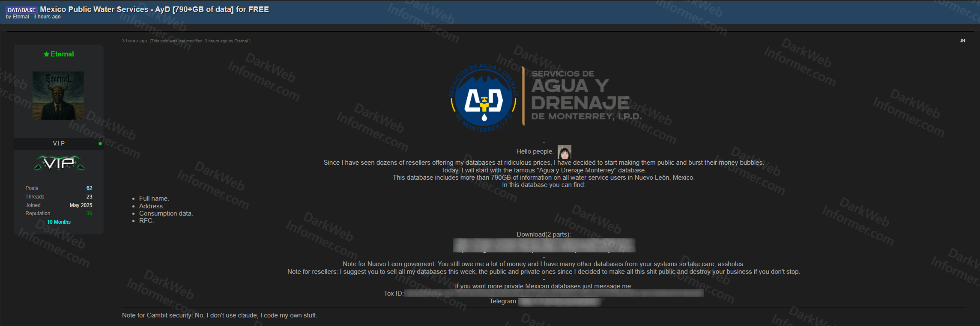Viewport: 980px width, 326px height.
Task: Open the Mexico Public Water Services thread title
Action: click(x=154, y=9)
